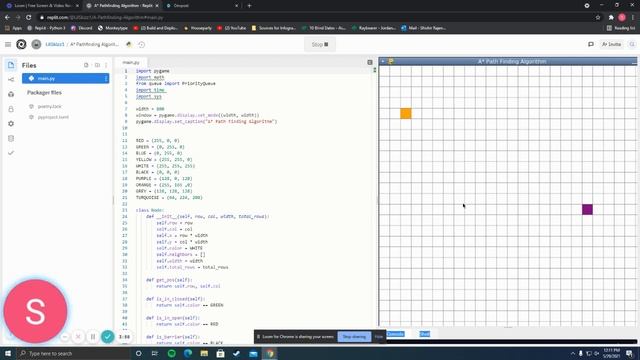The width and height of the screenshot is (640, 360).
Task: Click the Replit logo icon
Action: (21, 44)
